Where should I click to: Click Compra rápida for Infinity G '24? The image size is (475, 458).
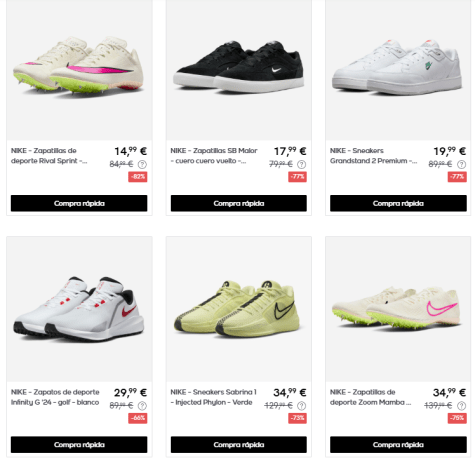pos(79,445)
